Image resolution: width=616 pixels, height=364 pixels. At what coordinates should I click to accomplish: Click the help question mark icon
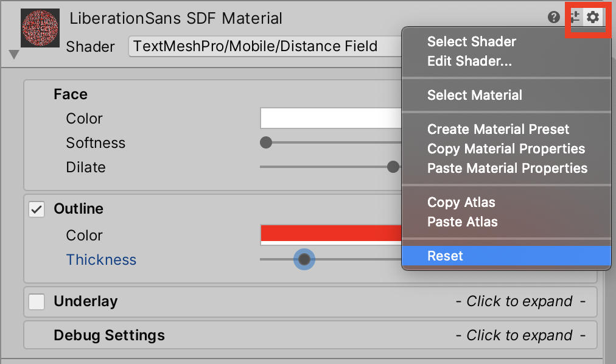(x=554, y=17)
